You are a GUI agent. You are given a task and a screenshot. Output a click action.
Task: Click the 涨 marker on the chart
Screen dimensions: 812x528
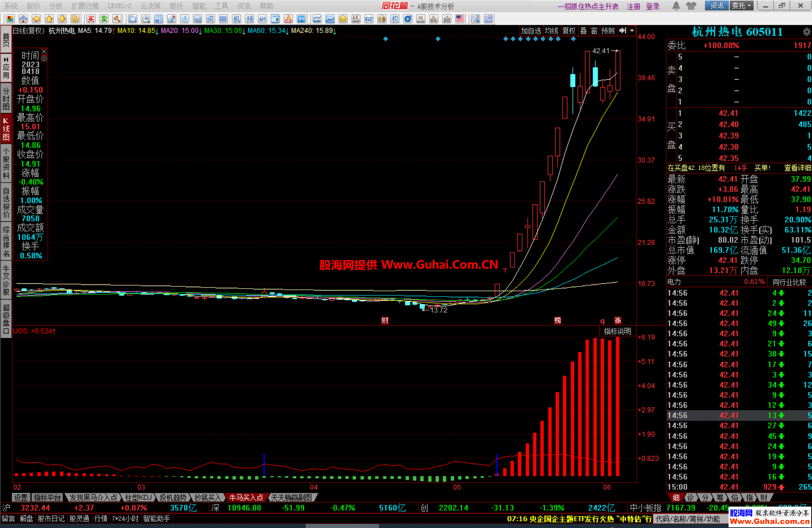[618, 320]
